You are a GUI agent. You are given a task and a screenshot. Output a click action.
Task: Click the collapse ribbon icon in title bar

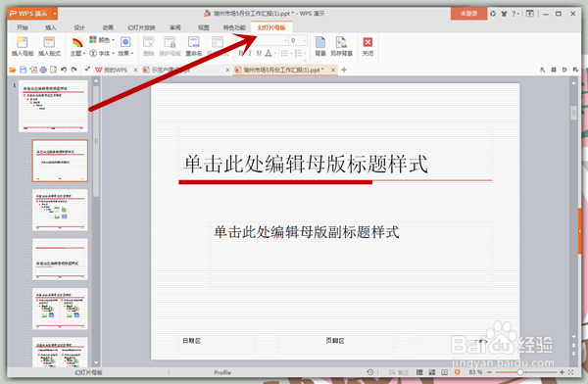tap(529, 14)
